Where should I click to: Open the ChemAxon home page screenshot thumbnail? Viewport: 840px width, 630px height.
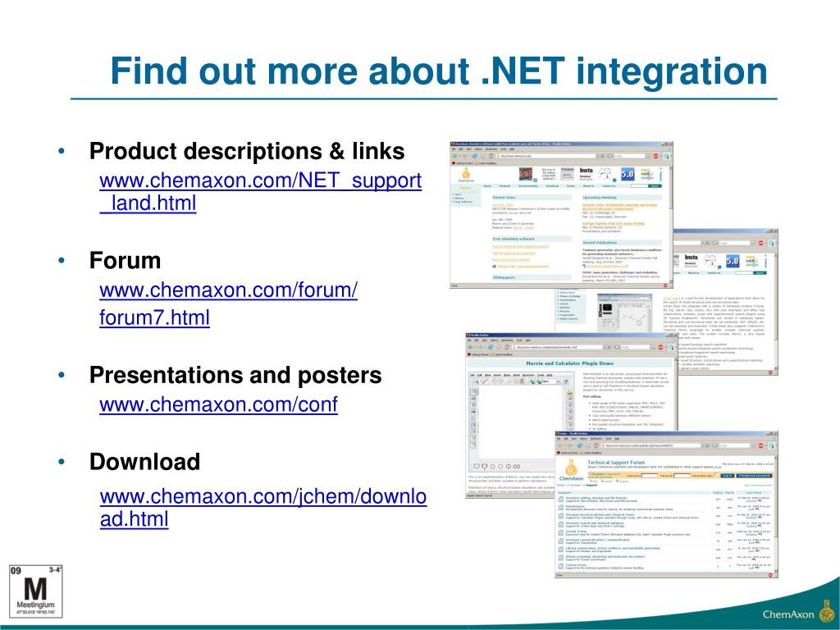click(561, 215)
